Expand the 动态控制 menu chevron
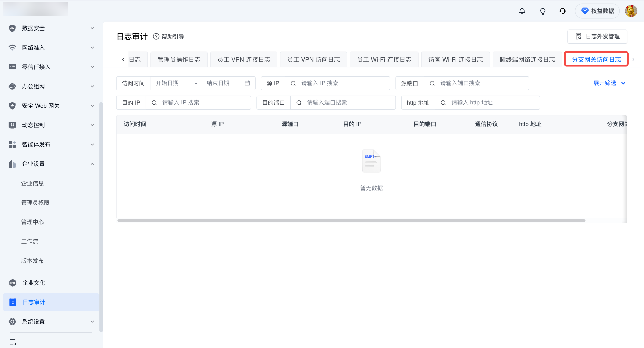 point(92,125)
